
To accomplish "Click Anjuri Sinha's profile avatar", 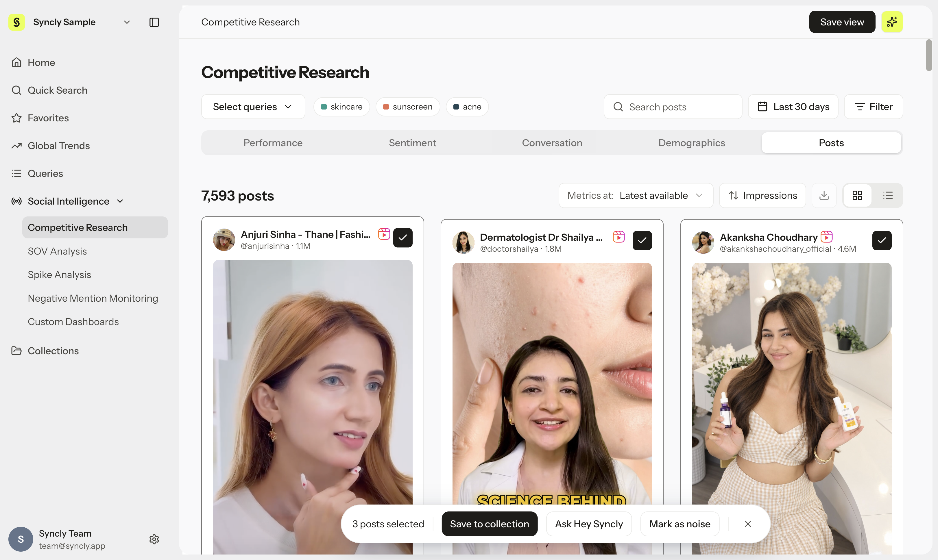I will (x=224, y=240).
